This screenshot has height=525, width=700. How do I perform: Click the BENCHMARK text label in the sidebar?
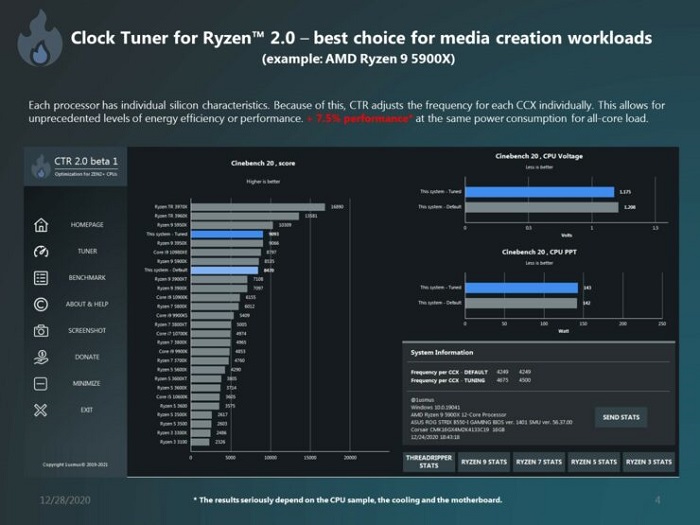click(87, 278)
